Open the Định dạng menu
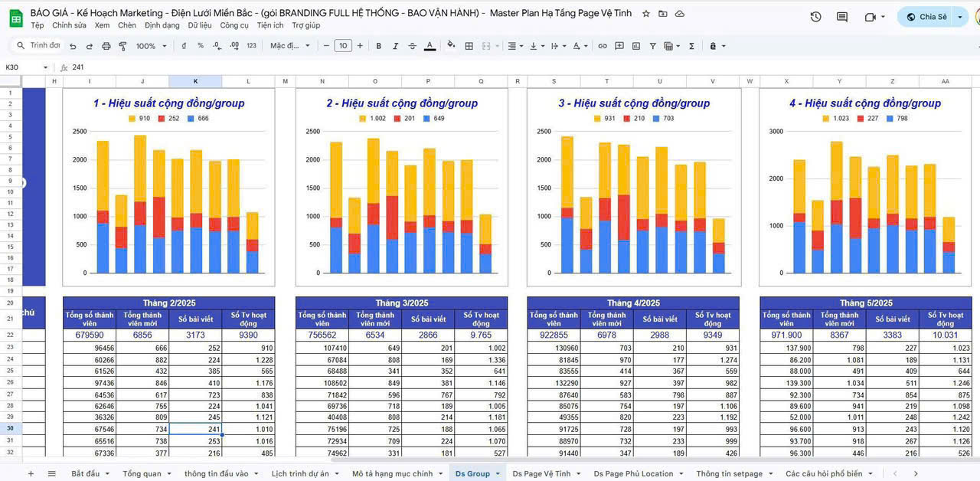The width and height of the screenshot is (980, 481). coord(162,25)
